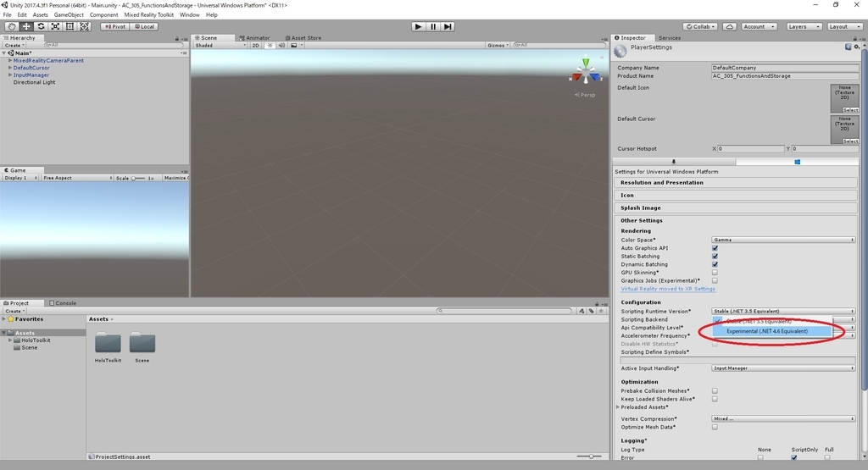Select the combined Transform tool
The height and width of the screenshot is (470, 868).
[x=84, y=26]
